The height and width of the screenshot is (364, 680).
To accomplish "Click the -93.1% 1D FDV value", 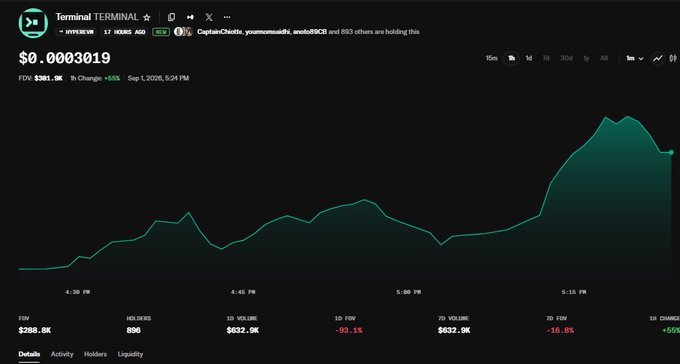I will tap(348, 330).
